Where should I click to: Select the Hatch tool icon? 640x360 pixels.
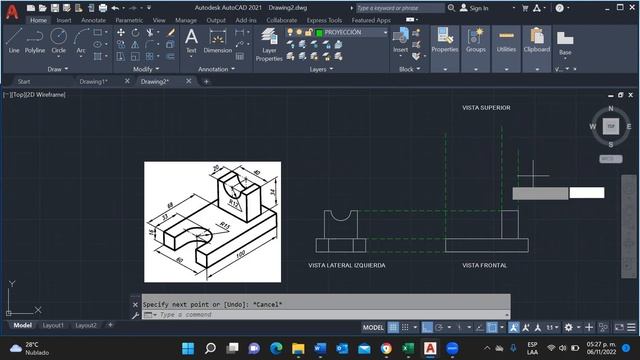click(x=98, y=56)
